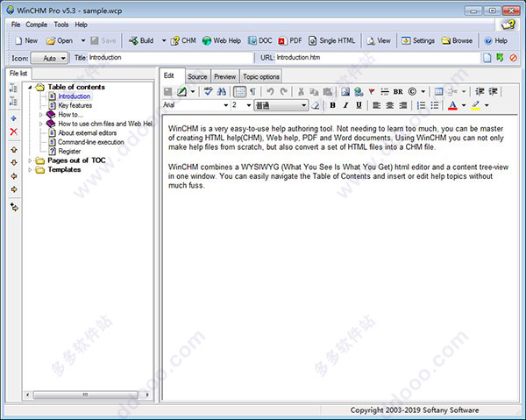
Task: Open the Icon Auto dropdown
Action: pyautogui.click(x=50, y=58)
